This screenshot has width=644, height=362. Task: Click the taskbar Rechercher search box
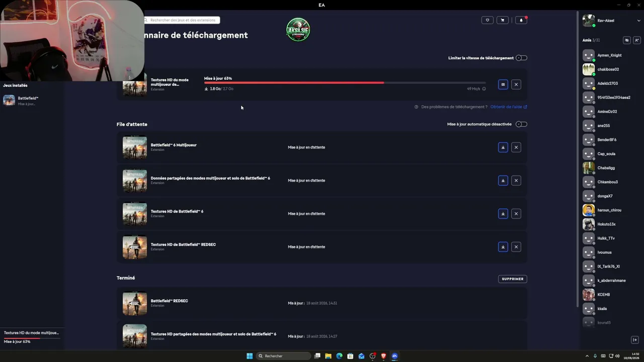[x=283, y=356]
